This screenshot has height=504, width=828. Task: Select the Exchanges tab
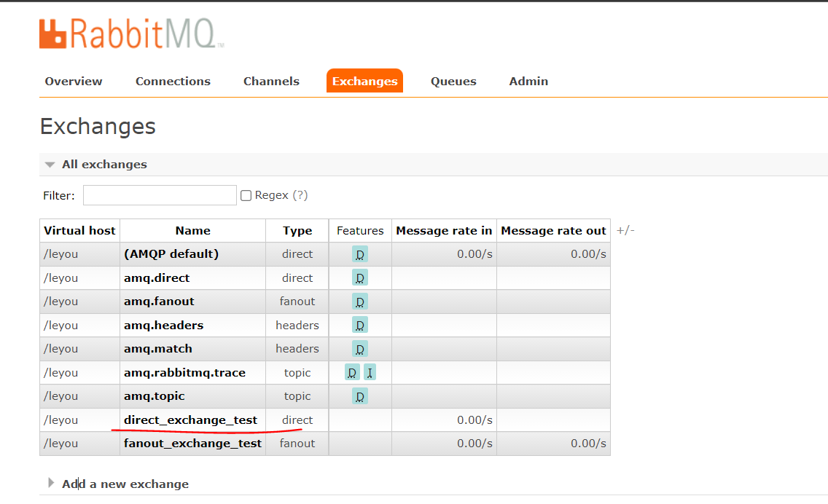364,81
